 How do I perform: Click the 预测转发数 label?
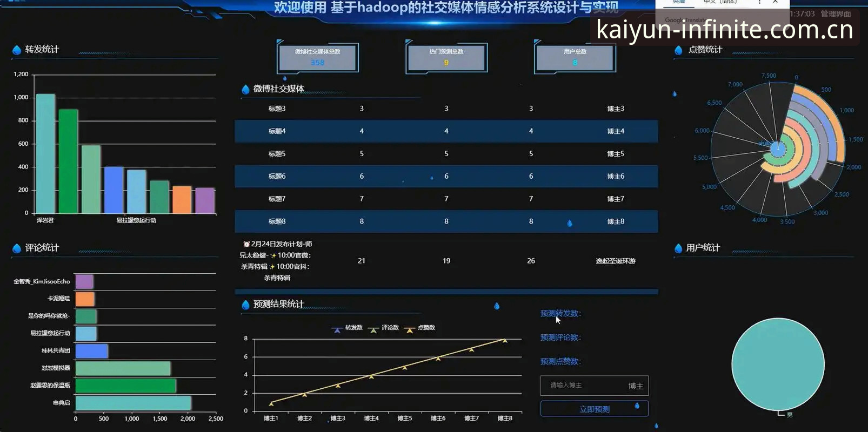[x=560, y=314]
